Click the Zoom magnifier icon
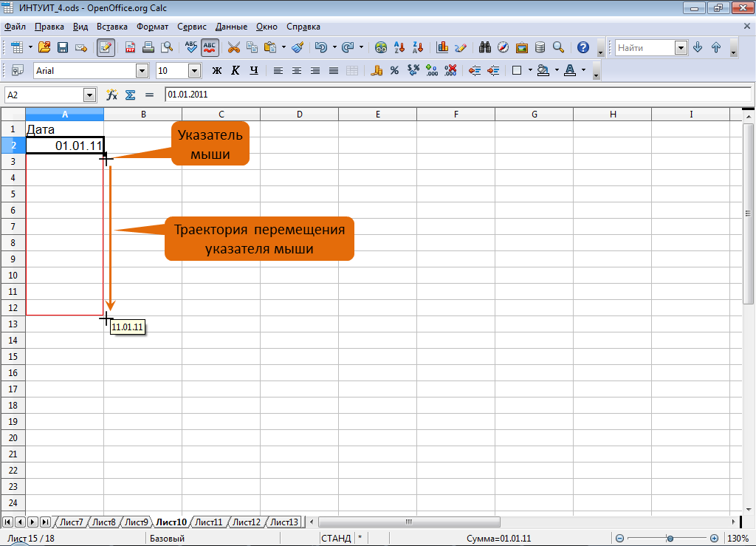 [558, 47]
